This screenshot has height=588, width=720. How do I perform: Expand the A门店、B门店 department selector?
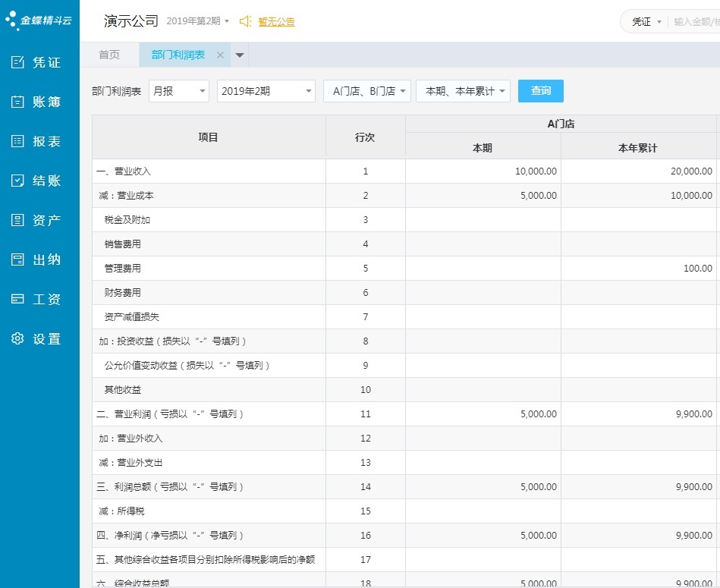(367, 91)
